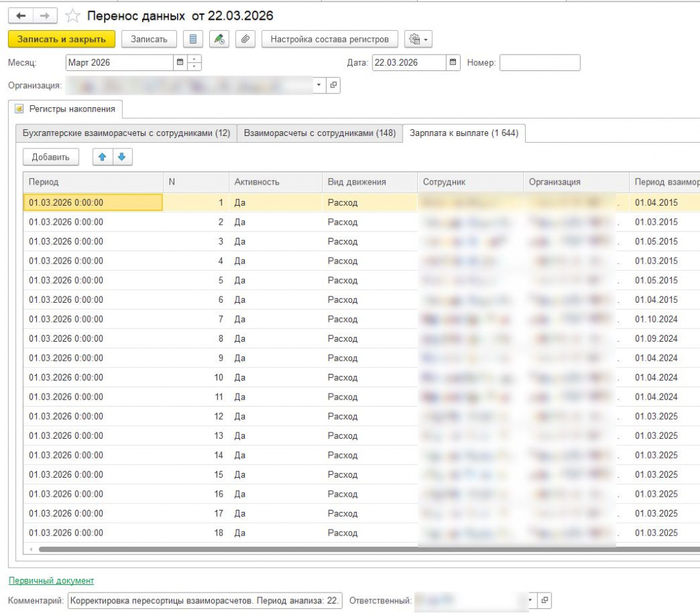Click the Записать button

point(149,39)
